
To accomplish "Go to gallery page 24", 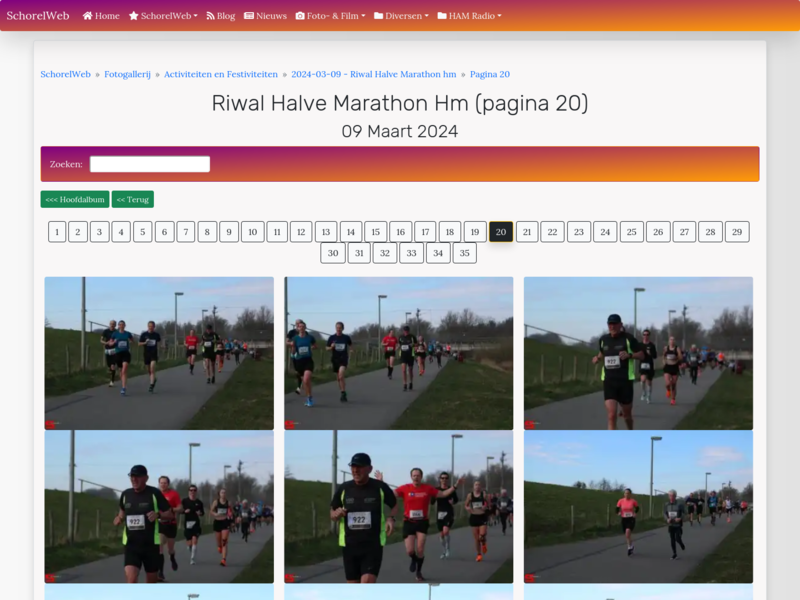I will (x=605, y=232).
